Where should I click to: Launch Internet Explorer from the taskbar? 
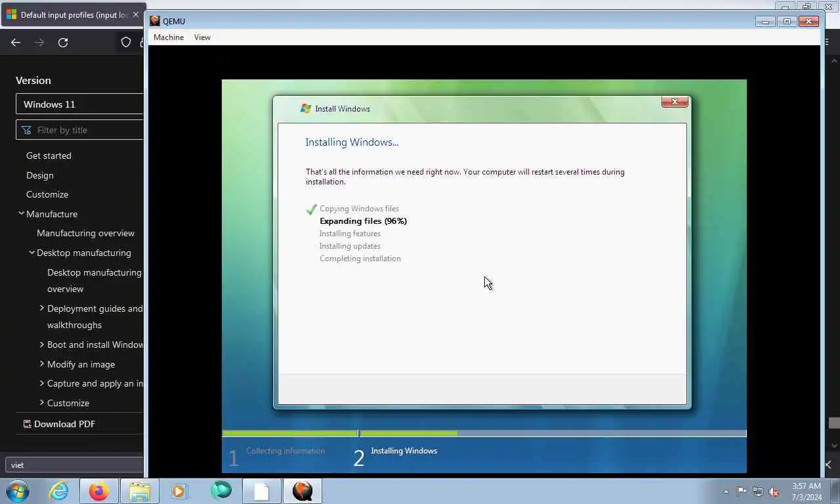(x=58, y=491)
